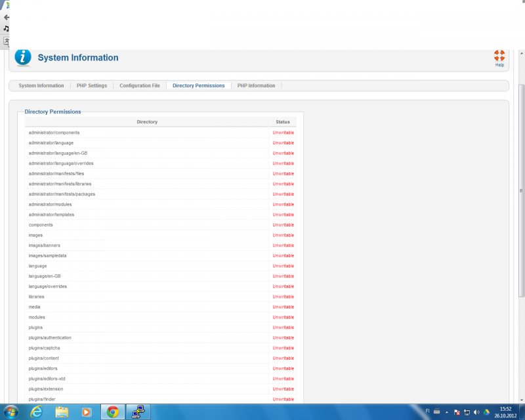The height and width of the screenshot is (420, 525).
Task: Click the page scrollbar down arrow
Action: 521,398
